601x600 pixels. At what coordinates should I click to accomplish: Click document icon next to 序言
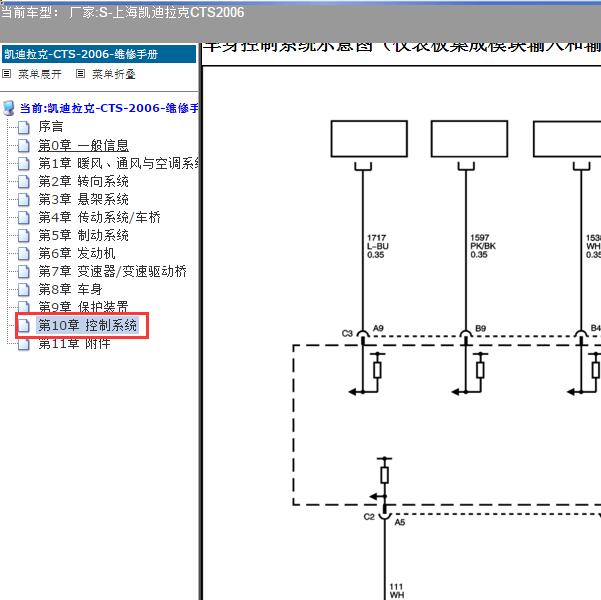[24, 127]
